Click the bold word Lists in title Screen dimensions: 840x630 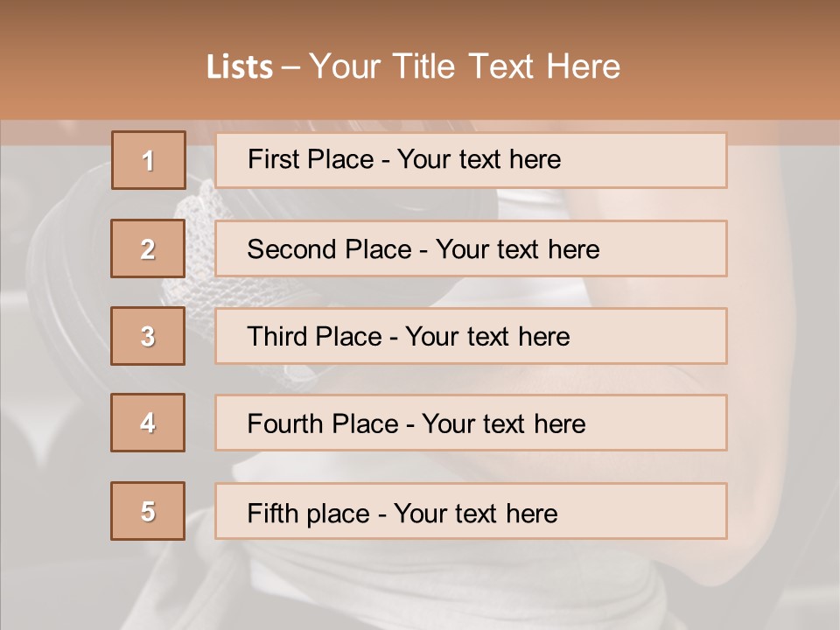click(240, 66)
